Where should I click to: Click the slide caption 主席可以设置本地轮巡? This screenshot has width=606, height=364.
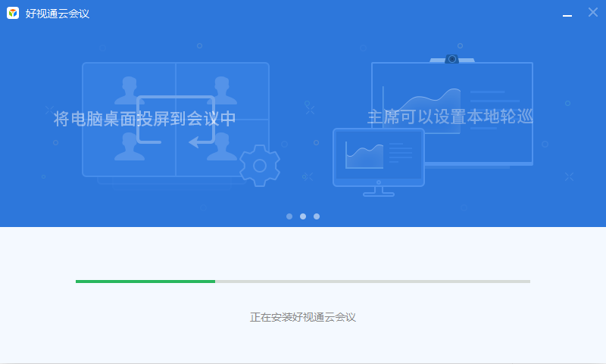(x=450, y=117)
